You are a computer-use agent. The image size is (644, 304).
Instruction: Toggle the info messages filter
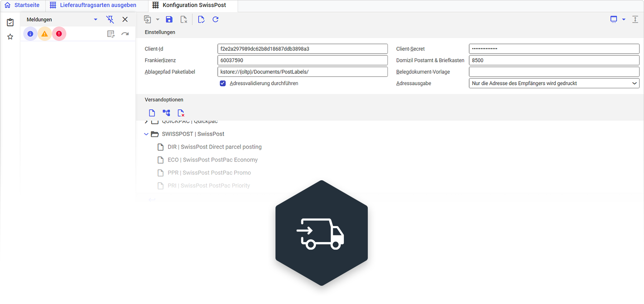click(30, 34)
